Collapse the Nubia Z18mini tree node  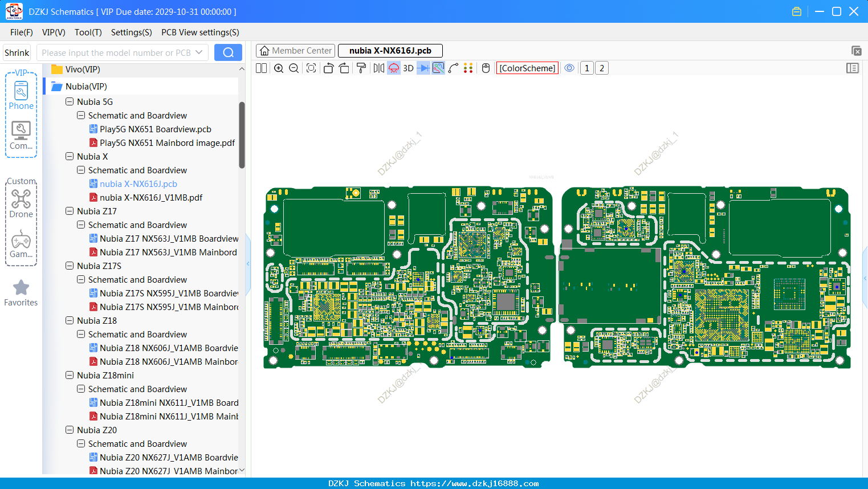[x=70, y=375]
